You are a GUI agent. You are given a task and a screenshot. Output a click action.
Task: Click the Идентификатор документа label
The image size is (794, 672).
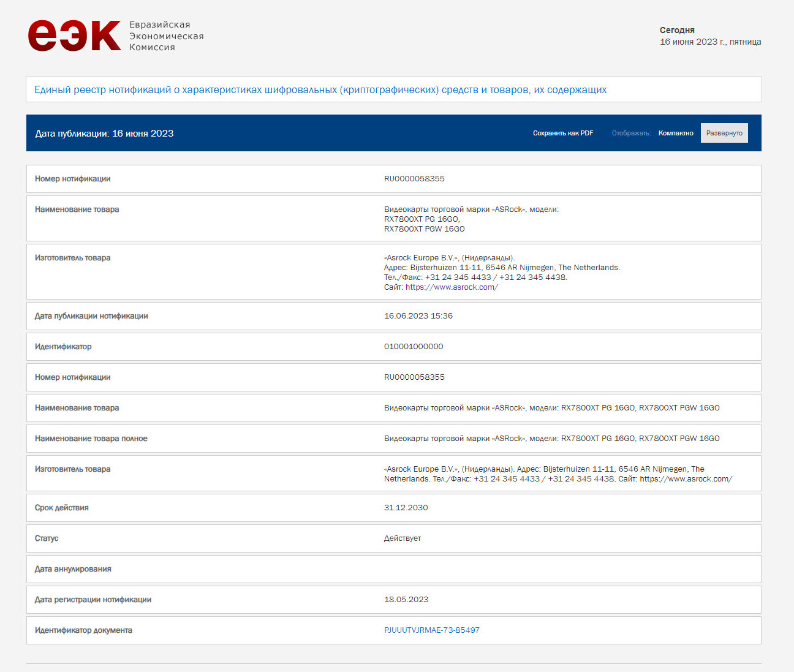coord(83,630)
